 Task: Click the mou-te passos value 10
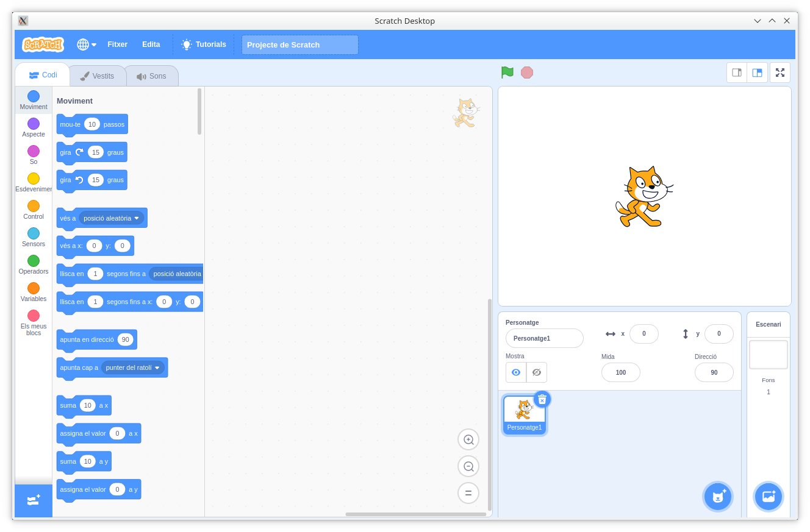tap(92, 124)
